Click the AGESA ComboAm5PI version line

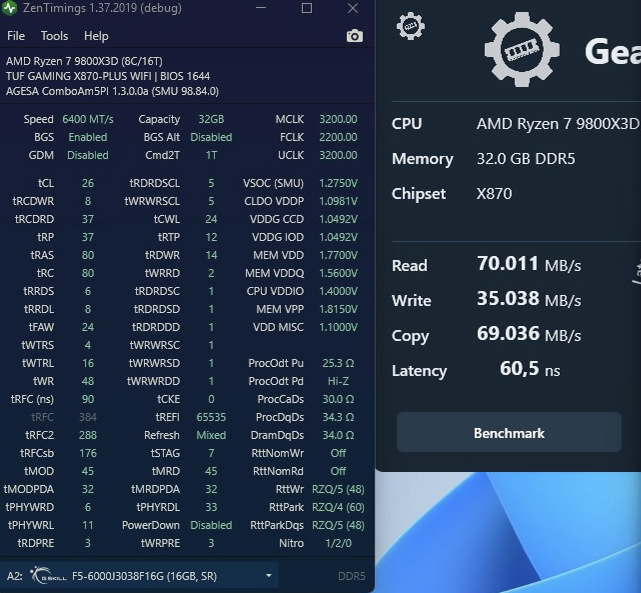[x=112, y=91]
